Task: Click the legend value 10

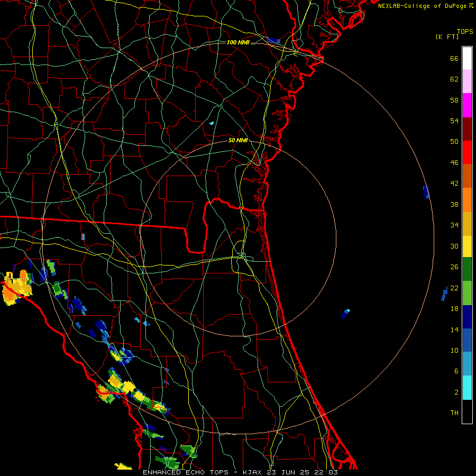Action: [454, 351]
